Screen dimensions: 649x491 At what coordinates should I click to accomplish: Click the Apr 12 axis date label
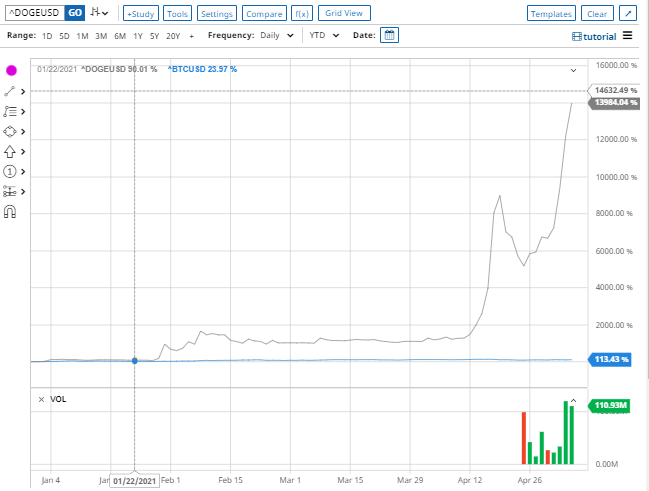click(470, 480)
